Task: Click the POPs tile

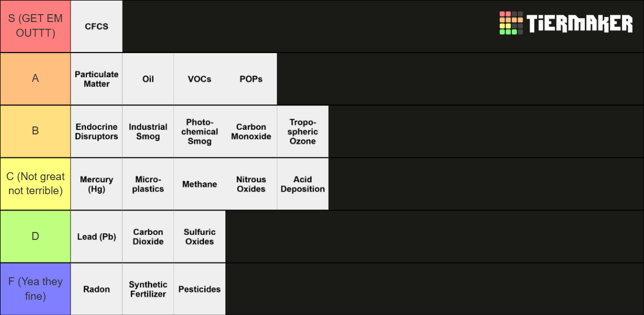Action: (251, 79)
